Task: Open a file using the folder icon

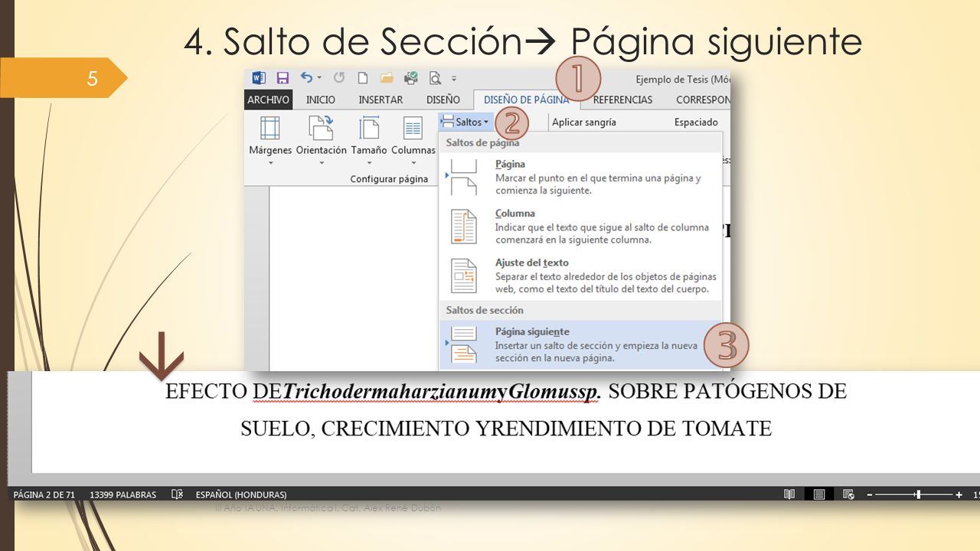Action: coord(387,78)
